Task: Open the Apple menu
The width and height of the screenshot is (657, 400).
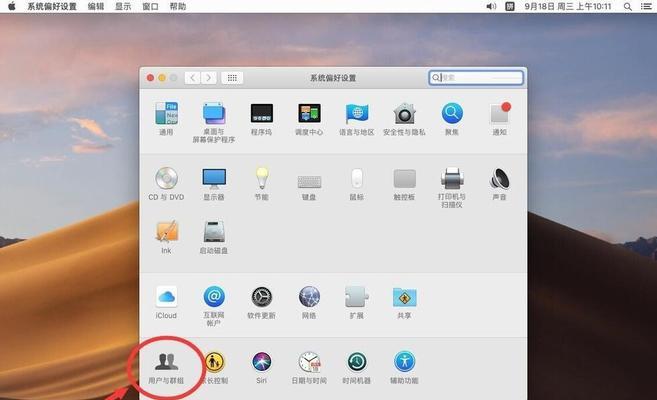Action: 12,6
